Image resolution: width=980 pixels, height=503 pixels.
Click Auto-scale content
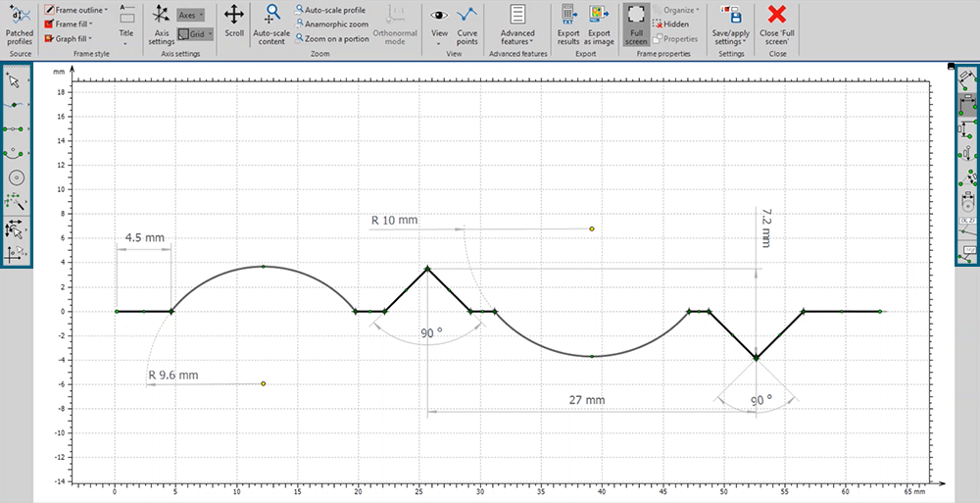tap(271, 25)
